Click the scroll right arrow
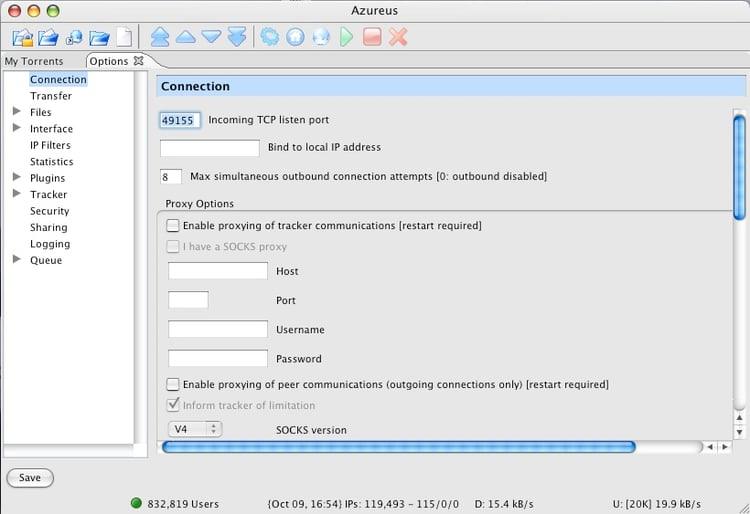750x514 pixels. [725, 447]
